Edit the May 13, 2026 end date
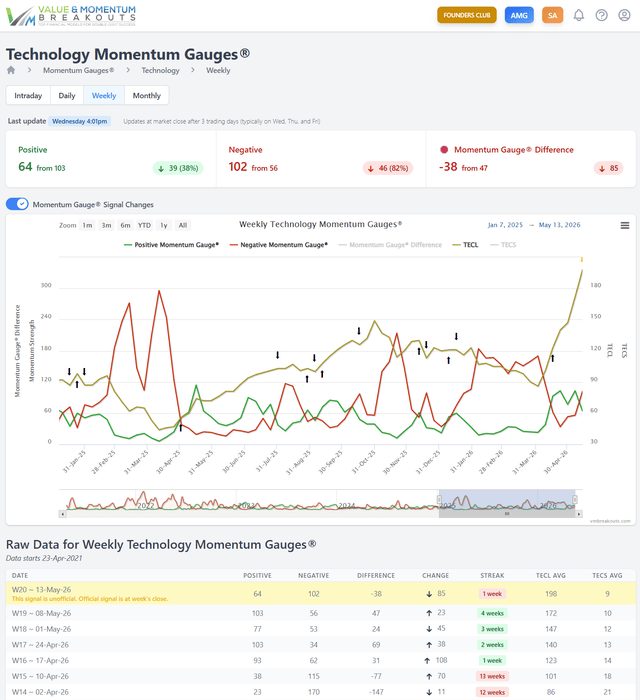Screen dimensions: 640x700 coord(560,225)
